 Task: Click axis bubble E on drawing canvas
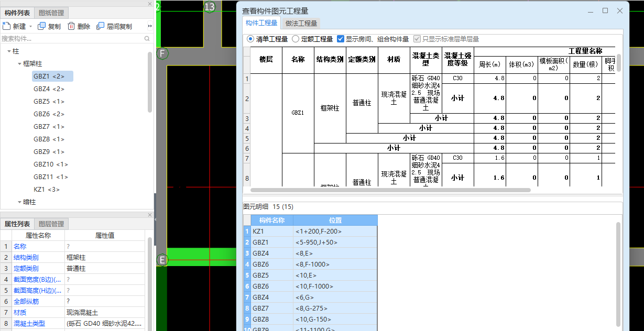point(162,260)
